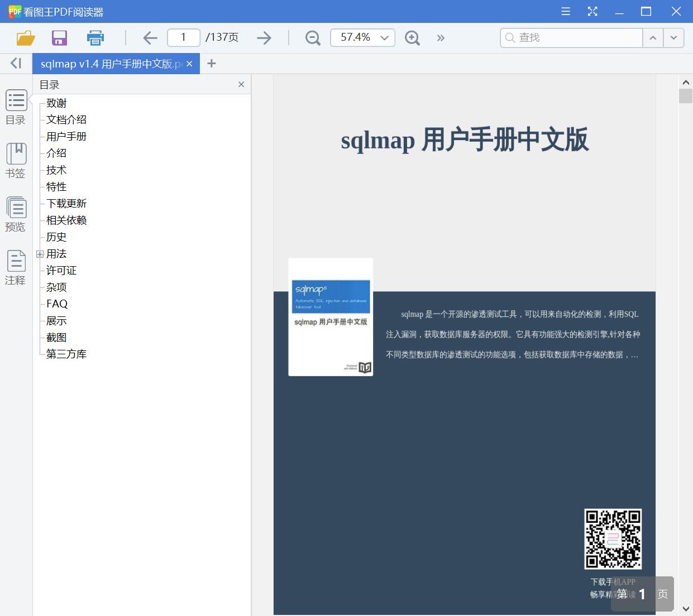
Task: Reveal hidden toolbar items via the chevron
Action: 441,38
